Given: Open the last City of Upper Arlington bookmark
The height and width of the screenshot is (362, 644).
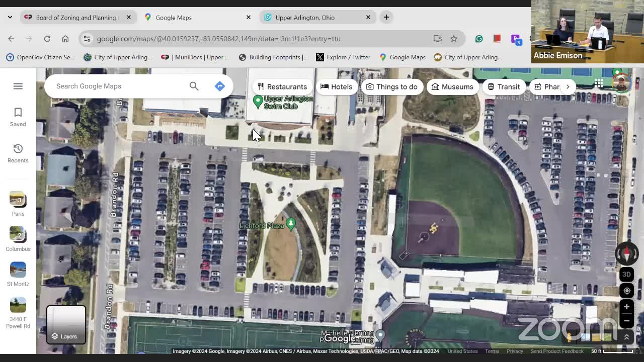Looking at the screenshot, I should [468, 57].
